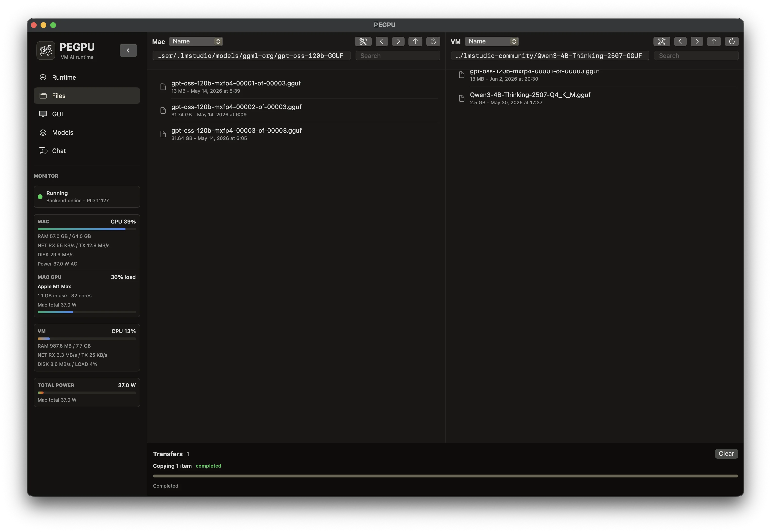Go forward in the VM pane
771x532 pixels.
coord(697,41)
